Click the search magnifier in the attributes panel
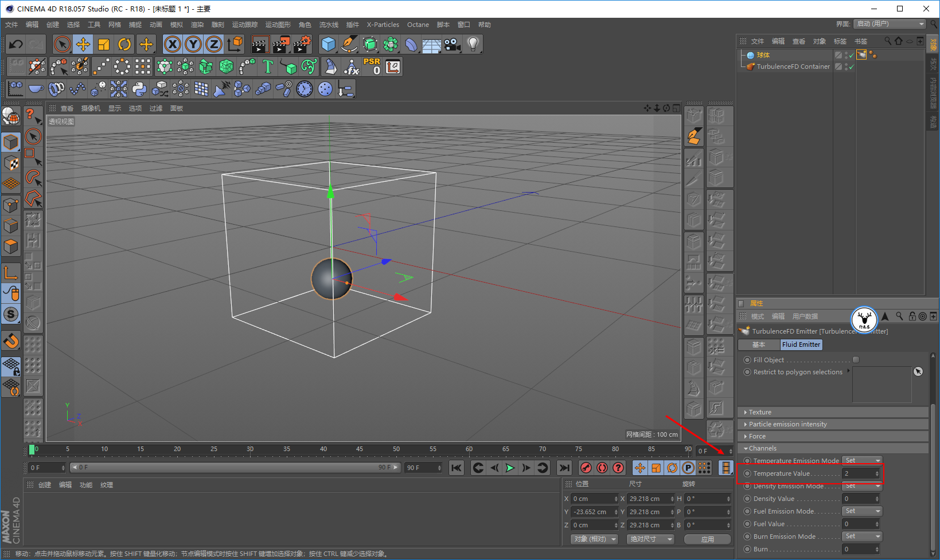Viewport: 940px width, 560px height. pyautogui.click(x=899, y=316)
